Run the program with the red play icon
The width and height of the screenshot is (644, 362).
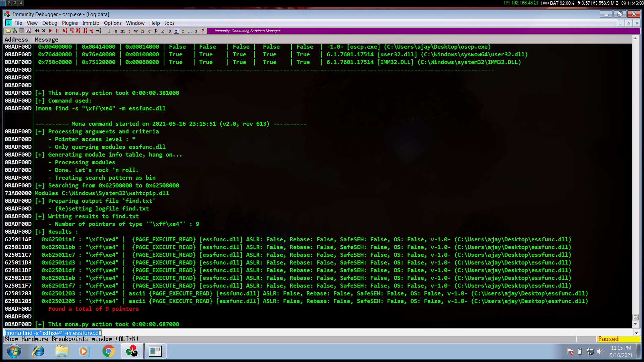pos(50,31)
